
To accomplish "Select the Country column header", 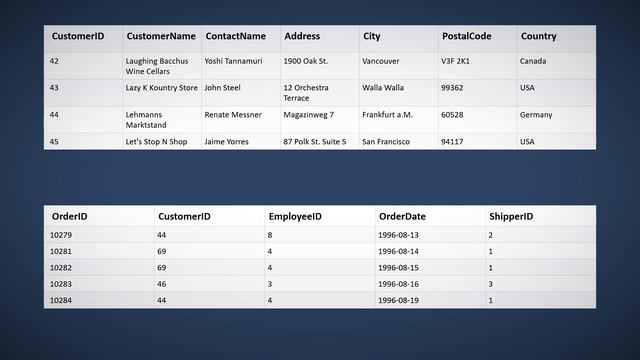I will click(538, 36).
